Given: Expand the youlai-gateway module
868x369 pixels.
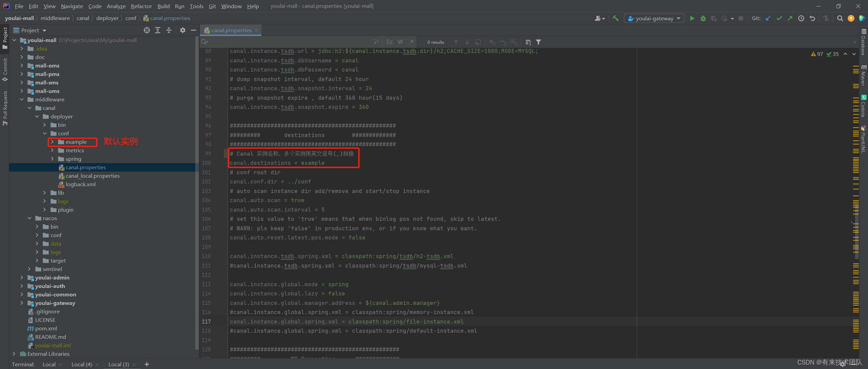Looking at the screenshot, I should pos(22,303).
